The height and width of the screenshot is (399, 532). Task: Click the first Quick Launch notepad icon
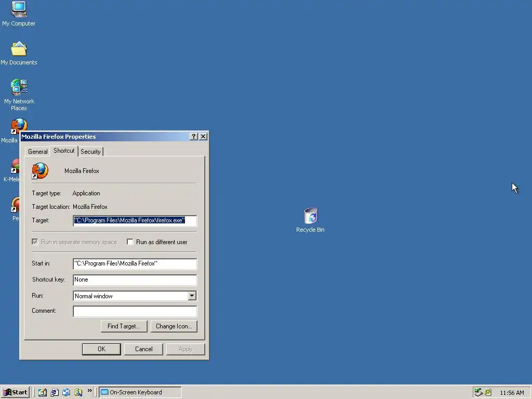[43, 392]
